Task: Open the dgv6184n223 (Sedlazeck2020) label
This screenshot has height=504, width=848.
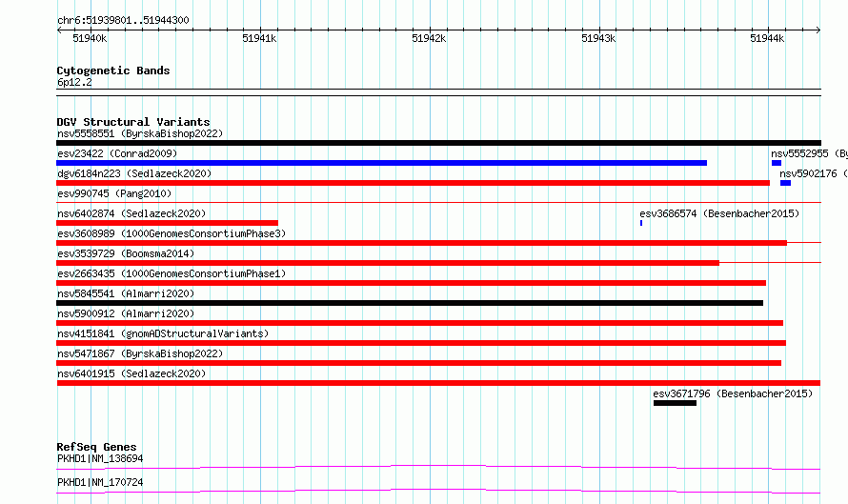Action: [x=134, y=173]
